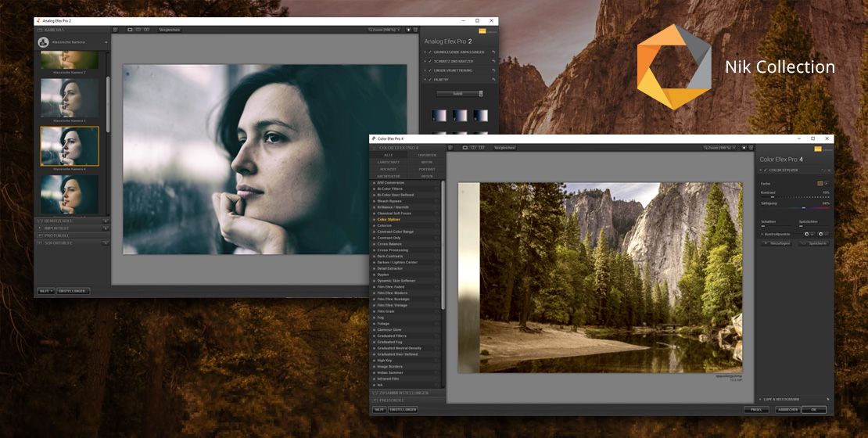
Task: Click Vergleichen button in Color Efex
Action: (x=505, y=148)
